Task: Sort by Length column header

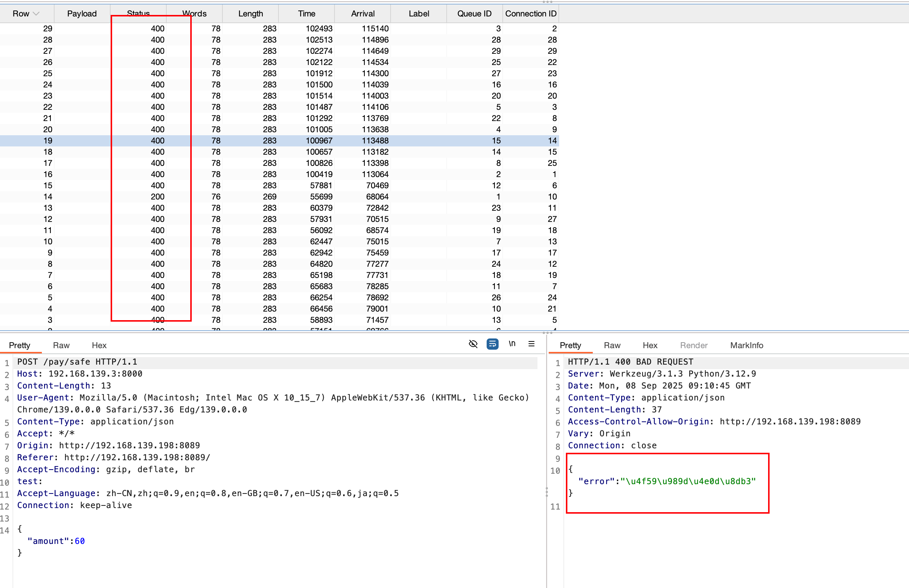Action: point(250,14)
